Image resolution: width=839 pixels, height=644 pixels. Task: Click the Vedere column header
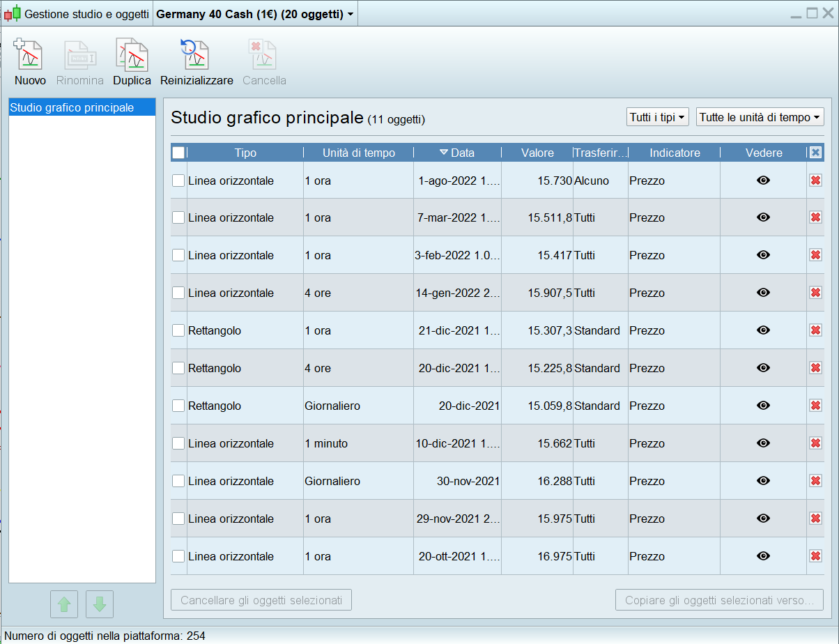click(764, 153)
